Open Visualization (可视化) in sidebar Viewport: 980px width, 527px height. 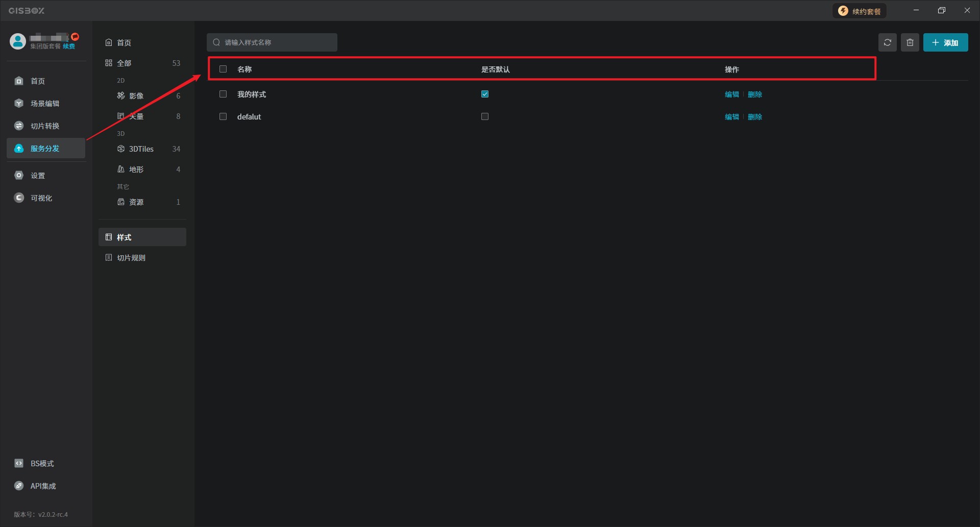click(x=41, y=198)
